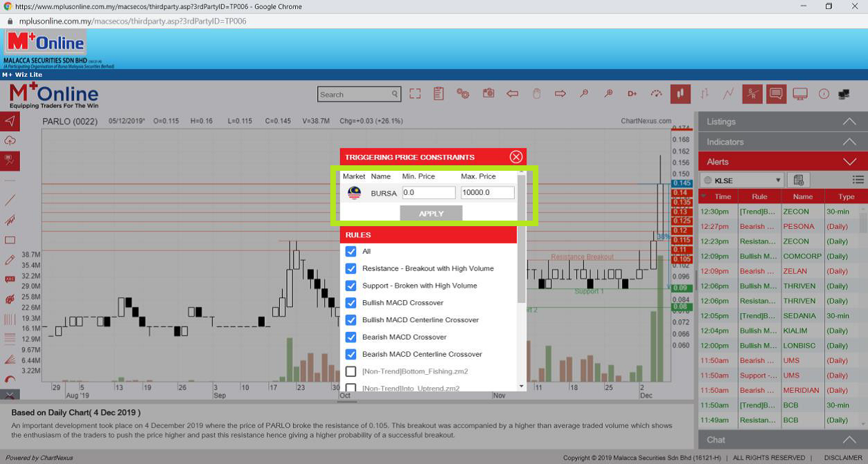Open the camera snapshot tool
The height and width of the screenshot is (464, 868).
click(488, 93)
